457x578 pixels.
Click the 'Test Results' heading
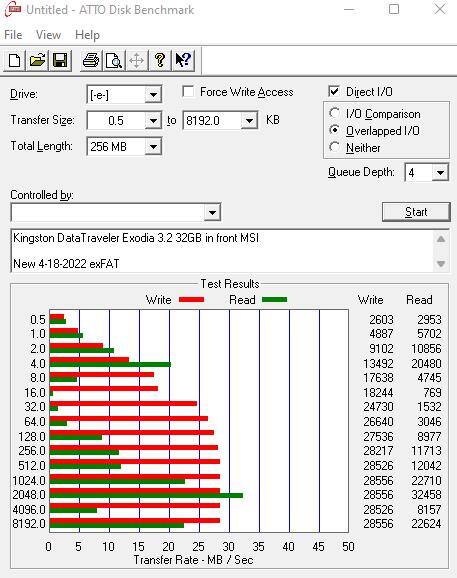pyautogui.click(x=230, y=284)
